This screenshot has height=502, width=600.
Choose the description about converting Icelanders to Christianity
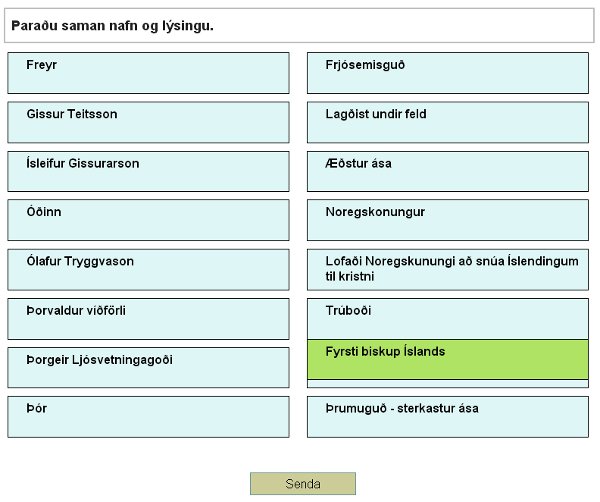coord(448,269)
